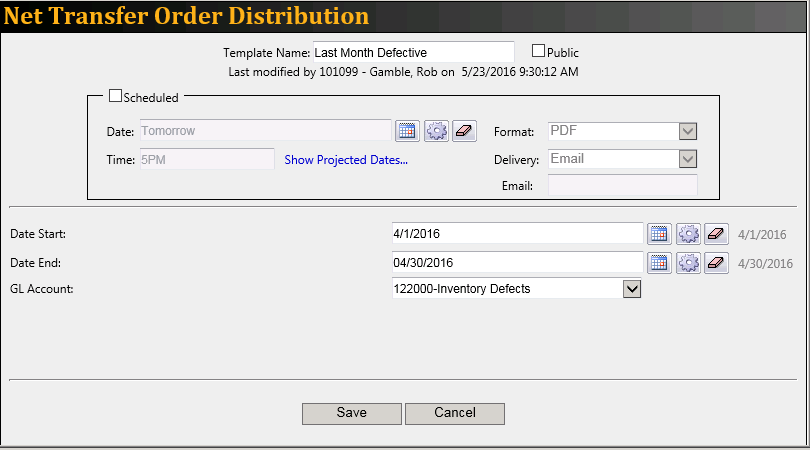810x450 pixels.
Task: Click gear icon next to scheduled Date
Action: pyautogui.click(x=436, y=131)
